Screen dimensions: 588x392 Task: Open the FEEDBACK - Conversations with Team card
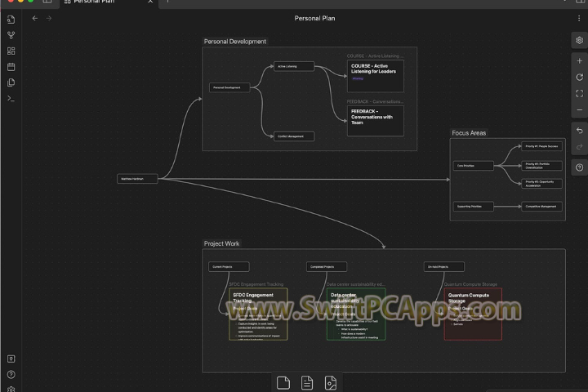pyautogui.click(x=376, y=121)
